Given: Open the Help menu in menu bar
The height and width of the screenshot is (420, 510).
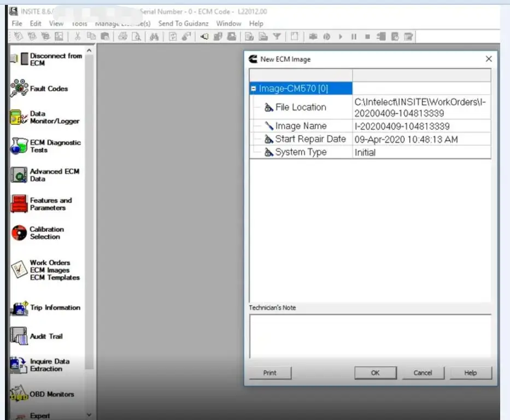Looking at the screenshot, I should [256, 24].
